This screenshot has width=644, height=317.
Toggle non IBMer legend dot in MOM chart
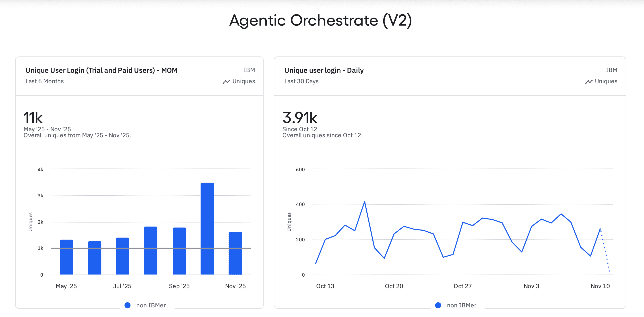(128, 305)
